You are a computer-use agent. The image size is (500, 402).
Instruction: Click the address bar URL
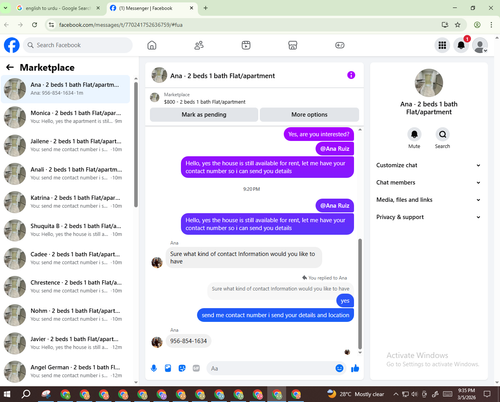pyautogui.click(x=121, y=25)
